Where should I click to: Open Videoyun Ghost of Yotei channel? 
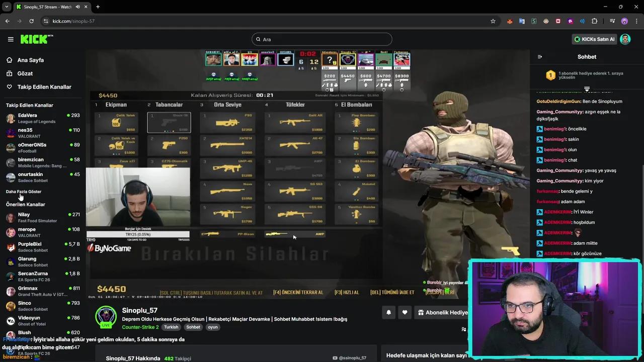click(x=43, y=321)
